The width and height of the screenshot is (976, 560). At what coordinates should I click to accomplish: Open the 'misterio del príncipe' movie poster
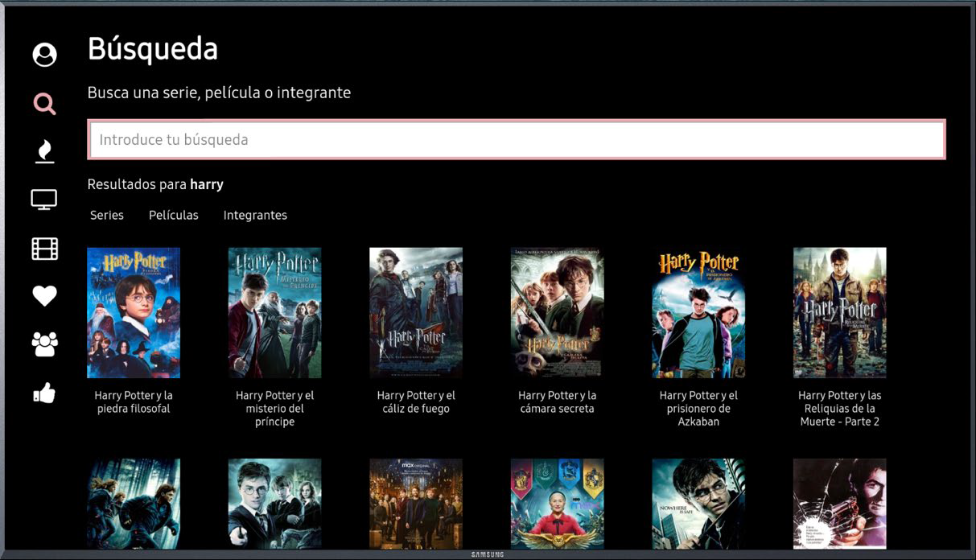(x=275, y=312)
